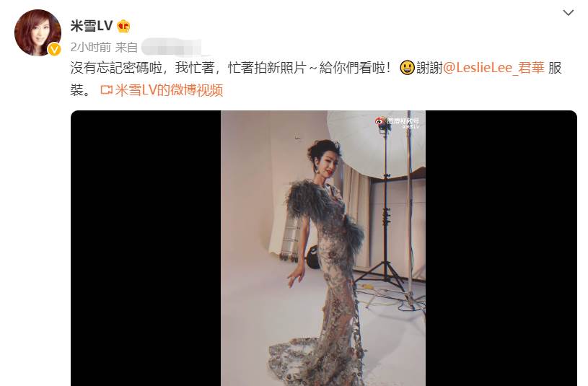Click the Weibo eye logo watermark in video
Screen dimensions: 588x386
click(x=380, y=121)
